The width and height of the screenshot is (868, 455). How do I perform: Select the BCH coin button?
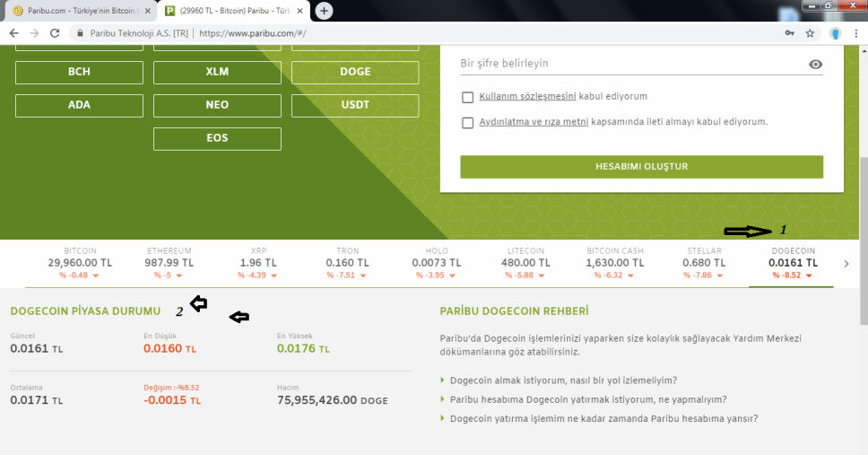pos(79,72)
